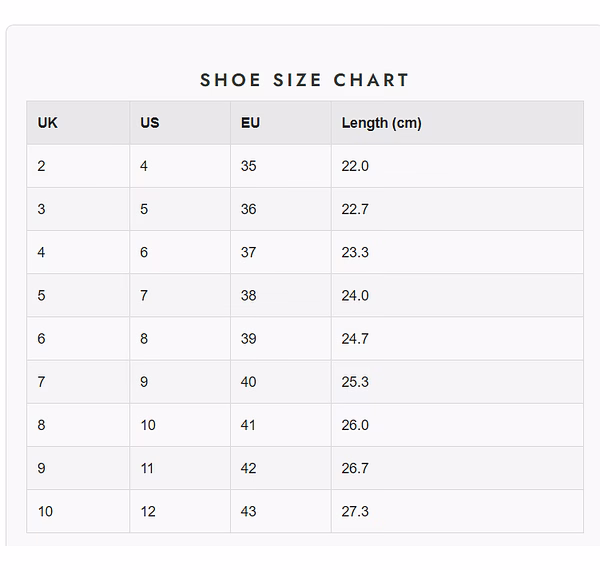
Task: Select the EU 38 cell
Action: 249,295
